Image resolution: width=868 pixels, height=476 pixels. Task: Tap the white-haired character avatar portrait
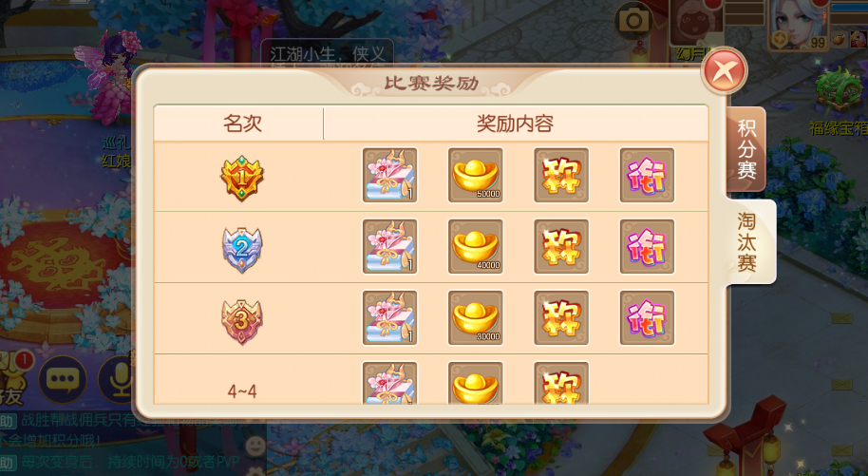(x=799, y=23)
